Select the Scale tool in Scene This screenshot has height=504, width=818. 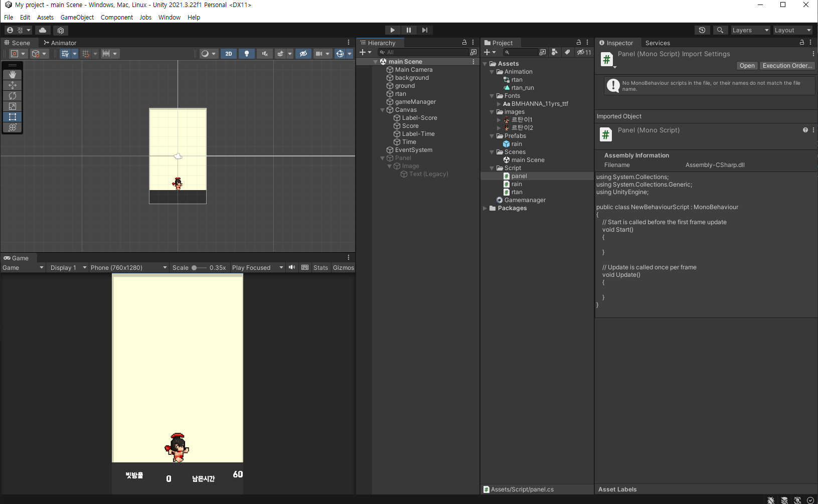coord(13,106)
